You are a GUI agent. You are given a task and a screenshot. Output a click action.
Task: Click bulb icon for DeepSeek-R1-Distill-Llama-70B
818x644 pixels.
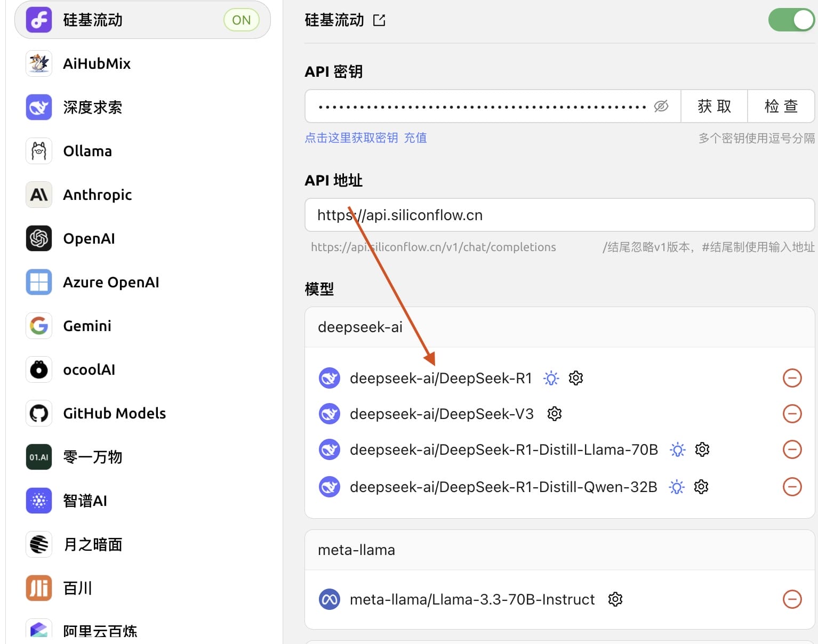tap(678, 449)
